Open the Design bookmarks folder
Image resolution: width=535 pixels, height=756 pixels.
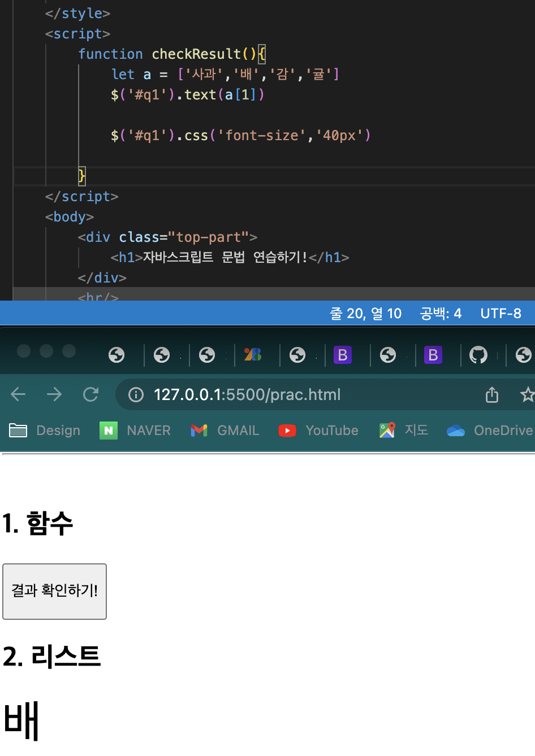pos(45,431)
